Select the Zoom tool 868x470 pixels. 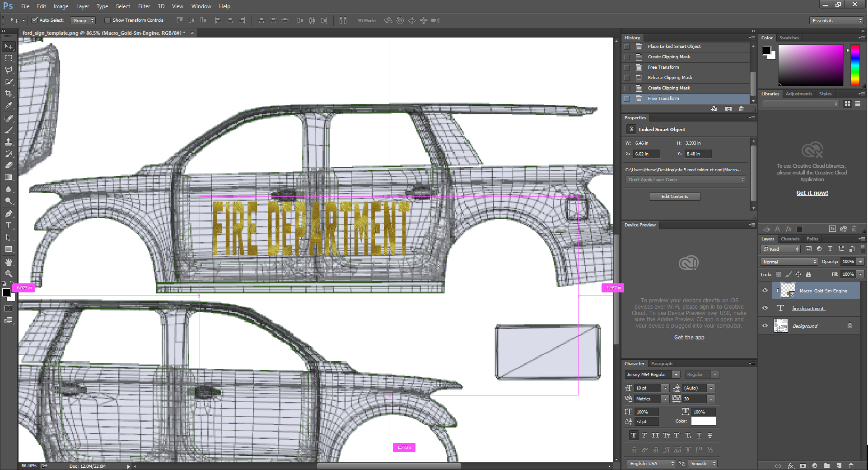click(x=9, y=274)
